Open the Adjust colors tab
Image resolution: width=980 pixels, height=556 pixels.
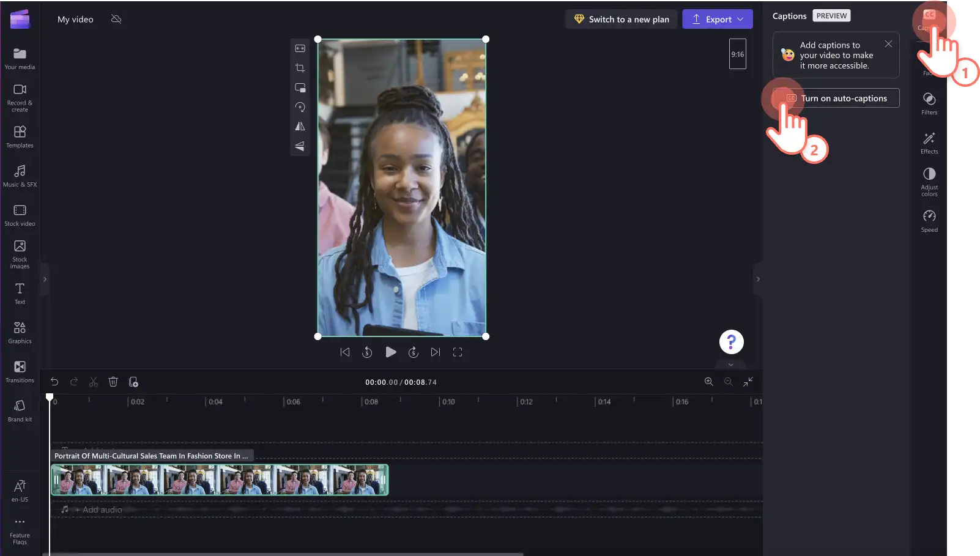pyautogui.click(x=929, y=182)
